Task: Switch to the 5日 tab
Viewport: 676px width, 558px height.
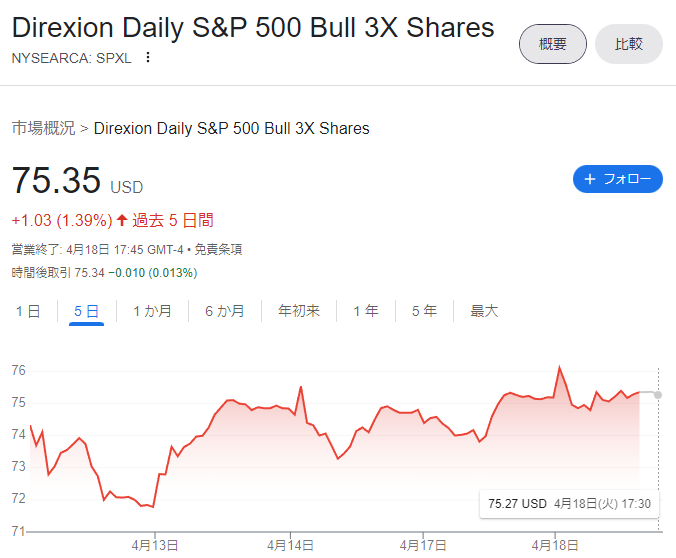Action: click(86, 311)
